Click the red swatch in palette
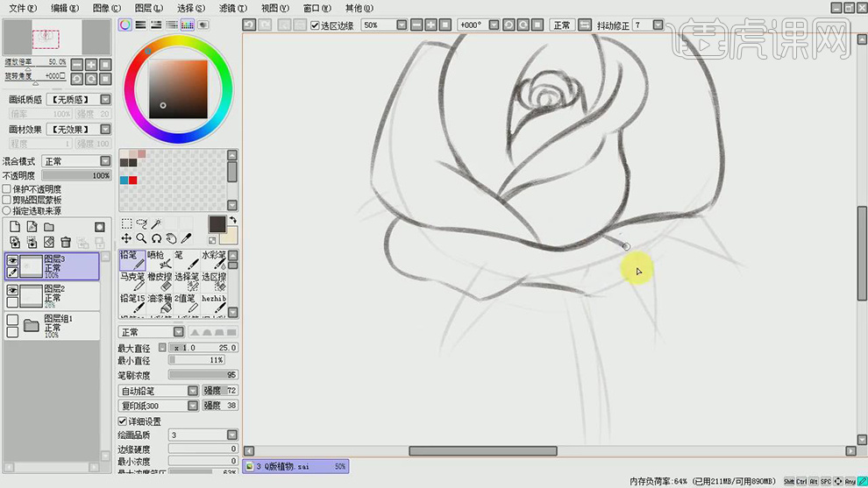This screenshot has width=868, height=488. click(132, 180)
